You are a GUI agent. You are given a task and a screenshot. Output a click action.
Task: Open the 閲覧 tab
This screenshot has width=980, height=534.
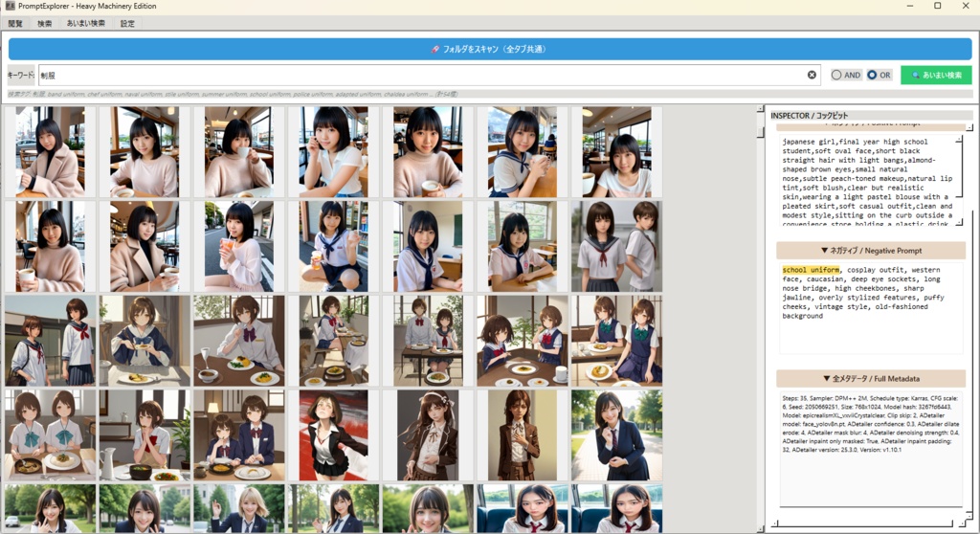click(15, 23)
